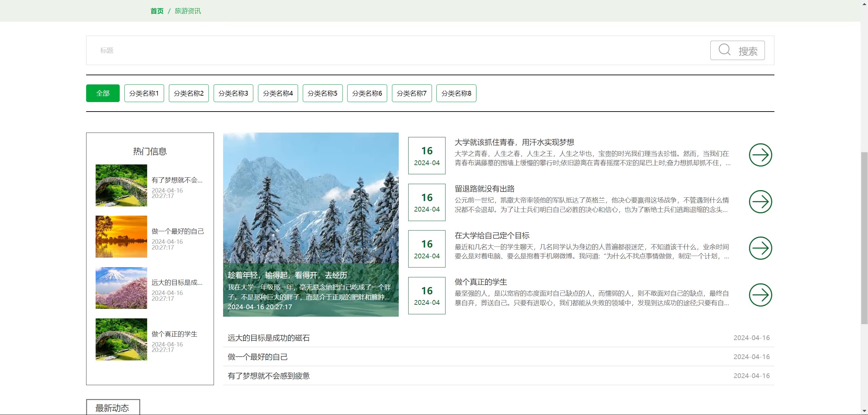This screenshot has height=415, width=868.
Task: Click the page vertical scrollbar thumb
Action: pyautogui.click(x=864, y=237)
